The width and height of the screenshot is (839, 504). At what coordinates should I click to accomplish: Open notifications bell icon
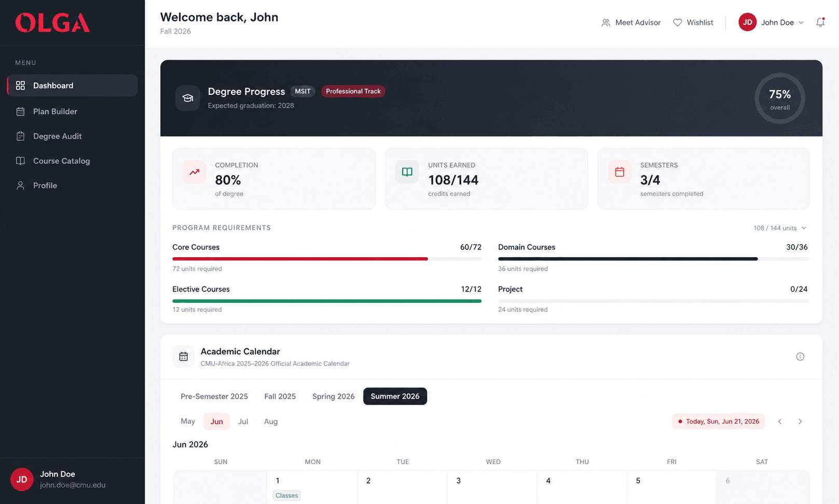pyautogui.click(x=820, y=22)
